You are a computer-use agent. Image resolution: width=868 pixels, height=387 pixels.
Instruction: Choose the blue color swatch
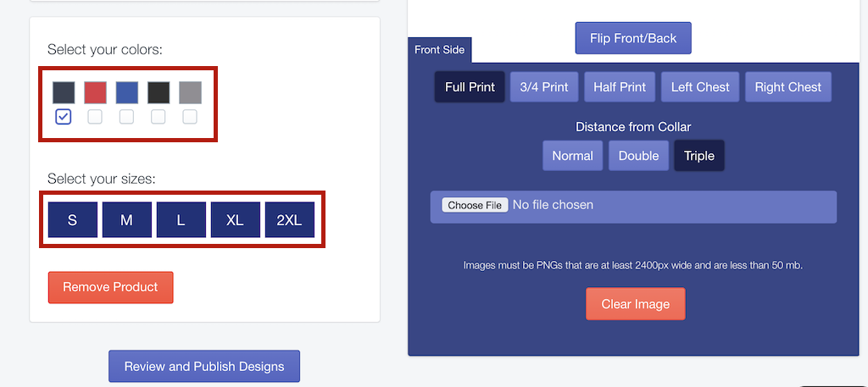[127, 93]
